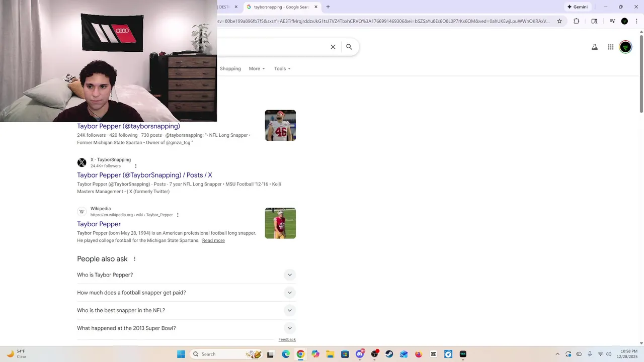Viewport: 644px width, 362px height.
Task: Open Microsoft Store from the taskbar
Action: [x=345, y=354]
